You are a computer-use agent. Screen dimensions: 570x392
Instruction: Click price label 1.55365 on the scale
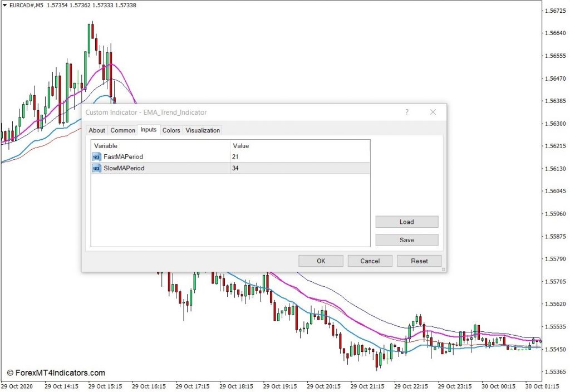pyautogui.click(x=556, y=372)
